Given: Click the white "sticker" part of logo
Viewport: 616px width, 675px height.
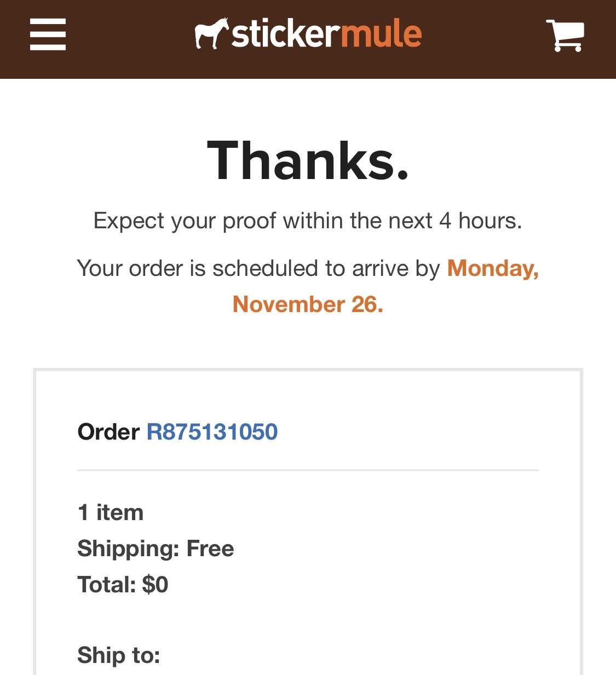Looking at the screenshot, I should (x=284, y=34).
